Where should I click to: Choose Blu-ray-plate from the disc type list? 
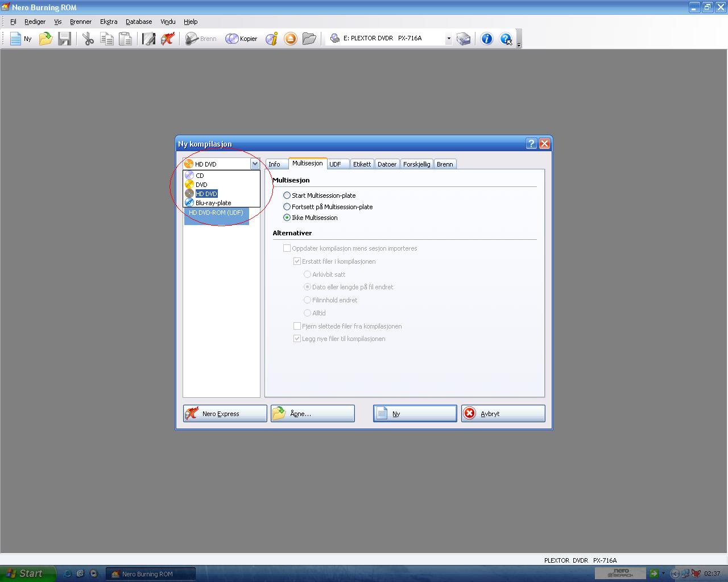221,203
